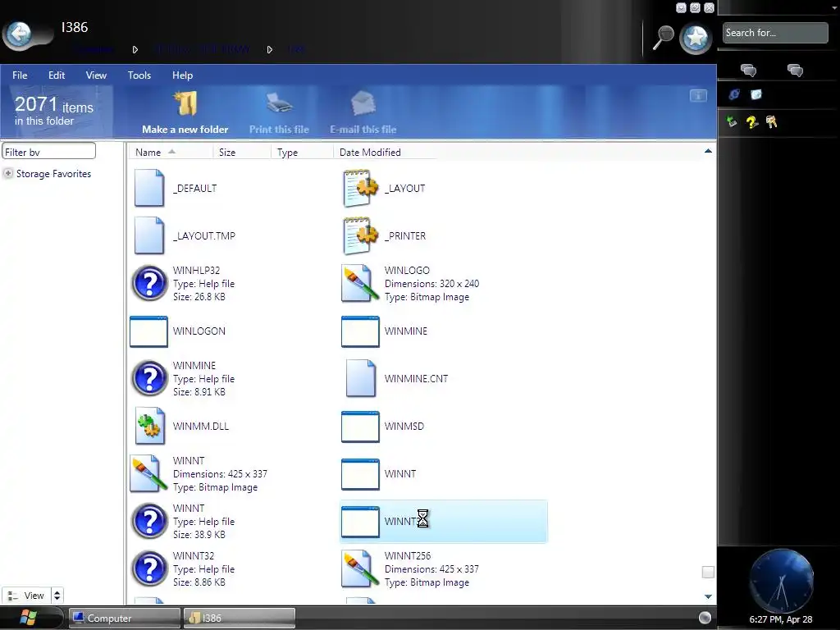The image size is (840, 630).
Task: Select the WINNT32 help file icon
Action: point(149,569)
